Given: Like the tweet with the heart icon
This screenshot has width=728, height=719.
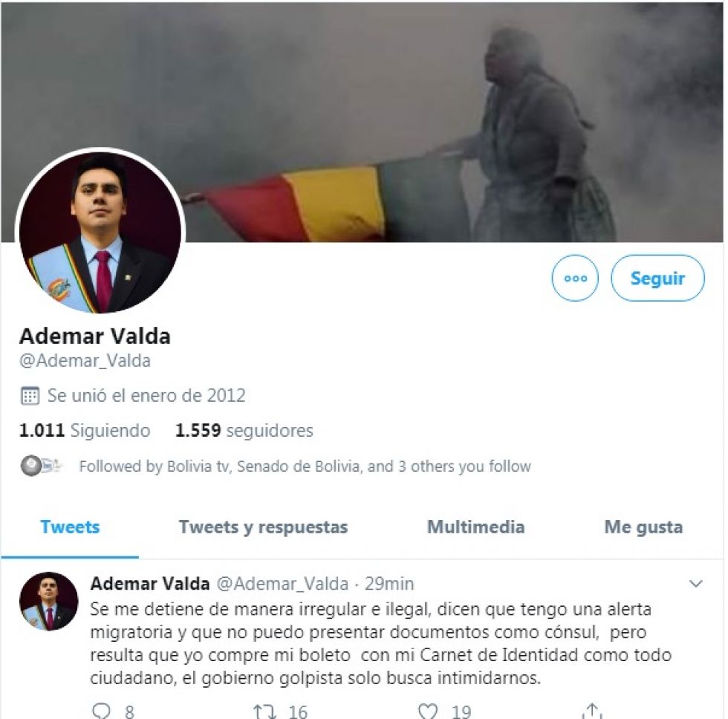Looking at the screenshot, I should (x=428, y=711).
